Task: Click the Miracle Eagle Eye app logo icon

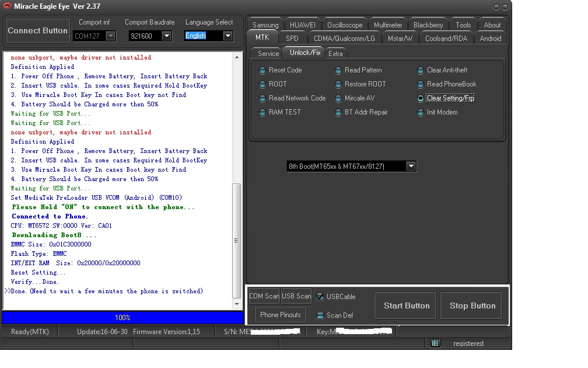Action: tap(7, 6)
